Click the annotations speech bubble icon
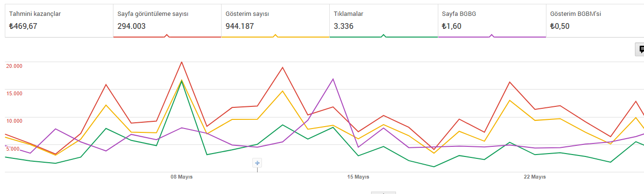Viewport: 644px width, 194px height. (x=641, y=49)
